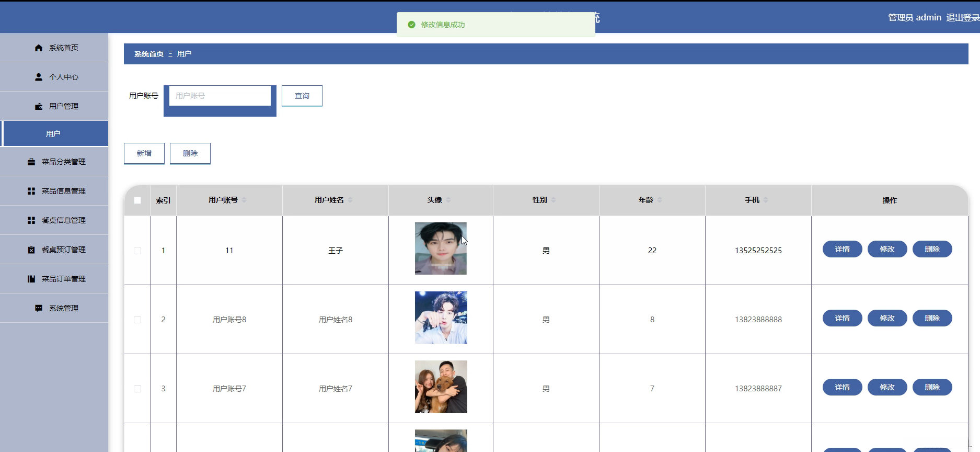Sort table by 用户姓名 column arrows
The height and width of the screenshot is (452, 980).
click(350, 200)
